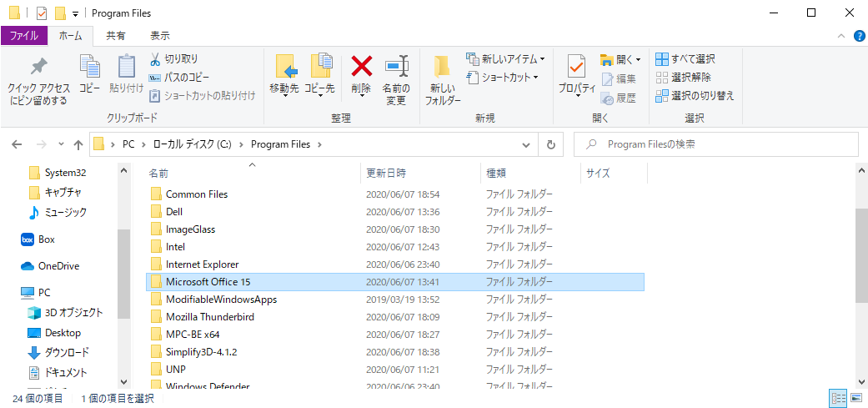868x408 pixels.
Task: Click the Copy (コピー) ribbon icon
Action: click(x=90, y=68)
